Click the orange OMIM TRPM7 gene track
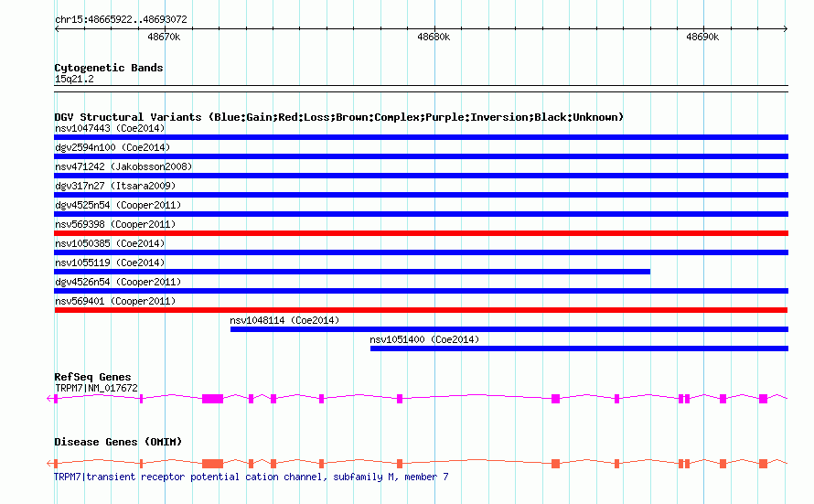The width and height of the screenshot is (814, 504). pyautogui.click(x=417, y=464)
